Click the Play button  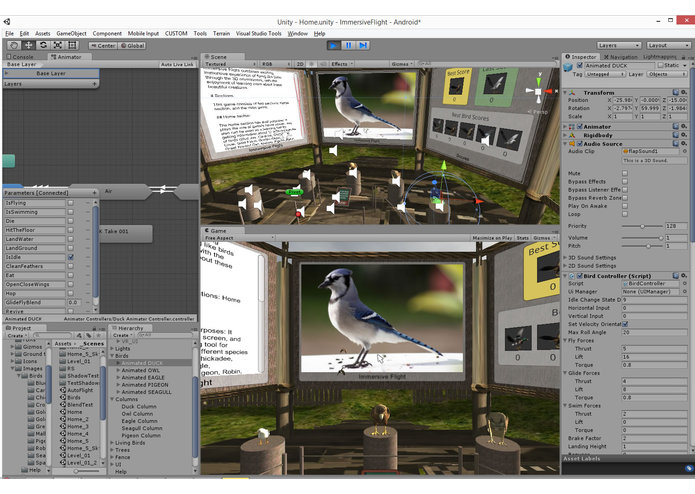pyautogui.click(x=334, y=45)
